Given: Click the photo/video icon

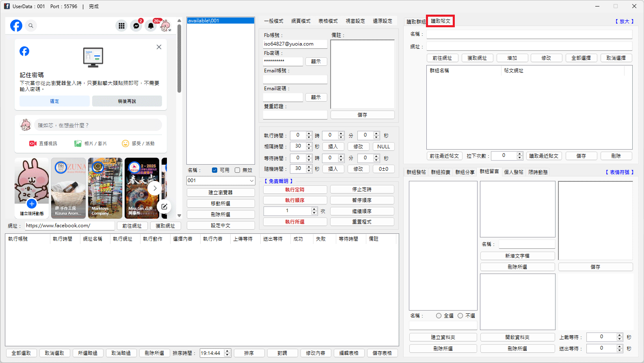Looking at the screenshot, I should click(x=78, y=143).
